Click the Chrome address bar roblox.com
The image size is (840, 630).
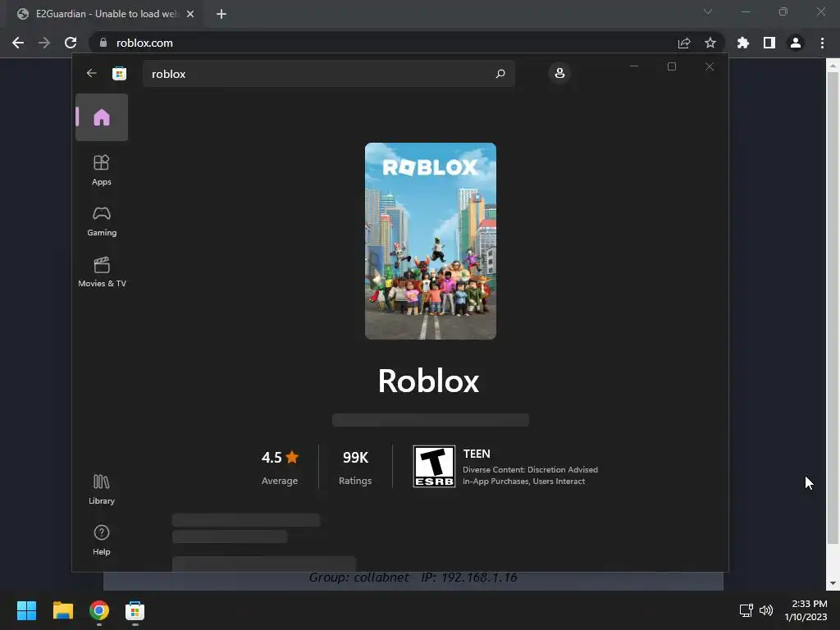(x=407, y=43)
